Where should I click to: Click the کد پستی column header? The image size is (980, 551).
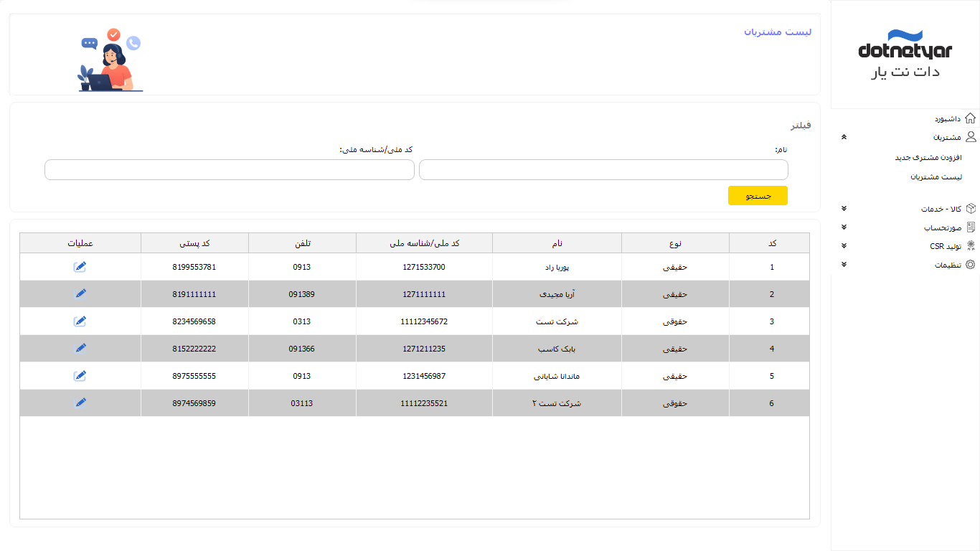tap(194, 243)
